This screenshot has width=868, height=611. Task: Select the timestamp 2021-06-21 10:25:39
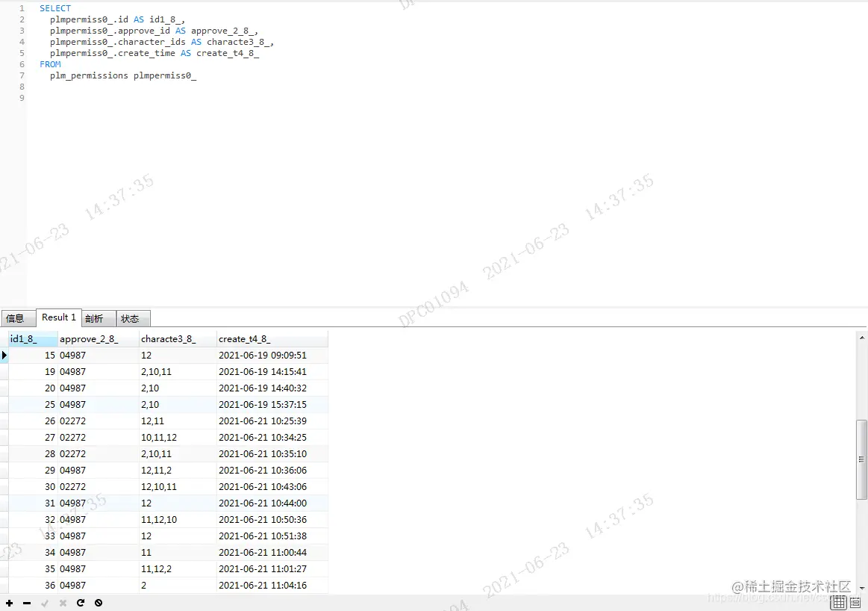(x=272, y=421)
